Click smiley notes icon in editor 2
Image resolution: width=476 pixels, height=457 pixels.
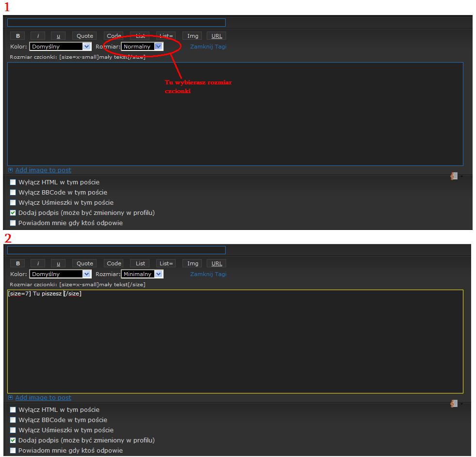pyautogui.click(x=454, y=403)
